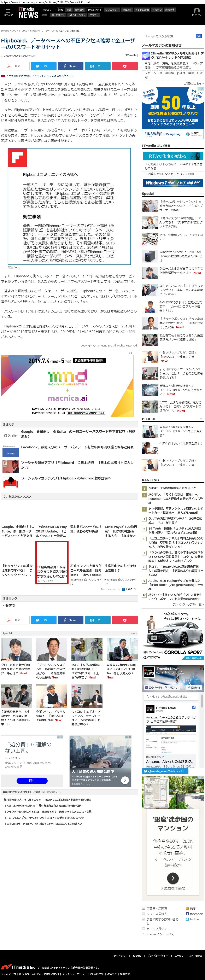Click the 開く button in 処分費 ad

pos(32,780)
